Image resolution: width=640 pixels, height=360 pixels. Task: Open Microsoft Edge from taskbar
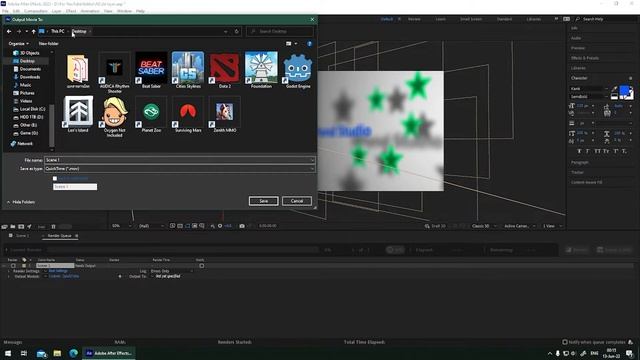click(73, 353)
